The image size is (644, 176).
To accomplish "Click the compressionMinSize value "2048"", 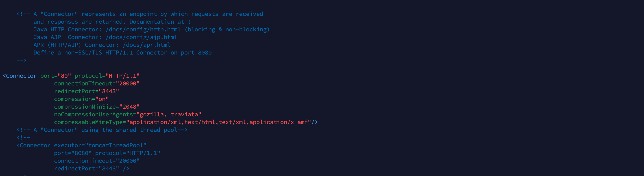I will pyautogui.click(x=129, y=107).
